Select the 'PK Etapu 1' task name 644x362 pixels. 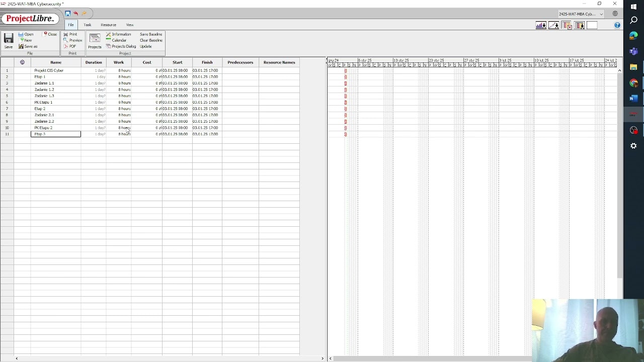pos(43,102)
